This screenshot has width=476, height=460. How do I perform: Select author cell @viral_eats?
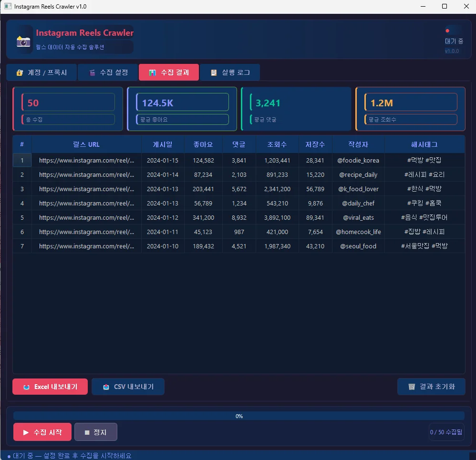click(359, 217)
